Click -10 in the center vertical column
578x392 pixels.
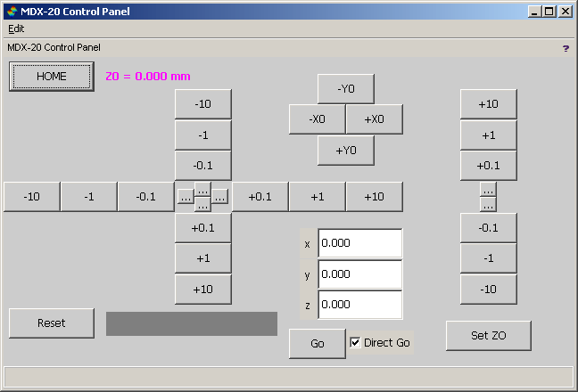[203, 104]
